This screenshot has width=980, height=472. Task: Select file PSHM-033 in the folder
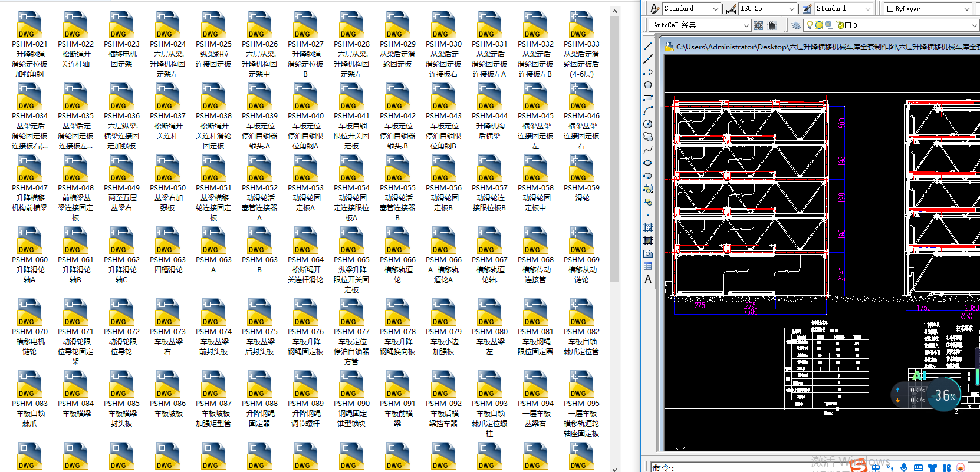tap(581, 45)
